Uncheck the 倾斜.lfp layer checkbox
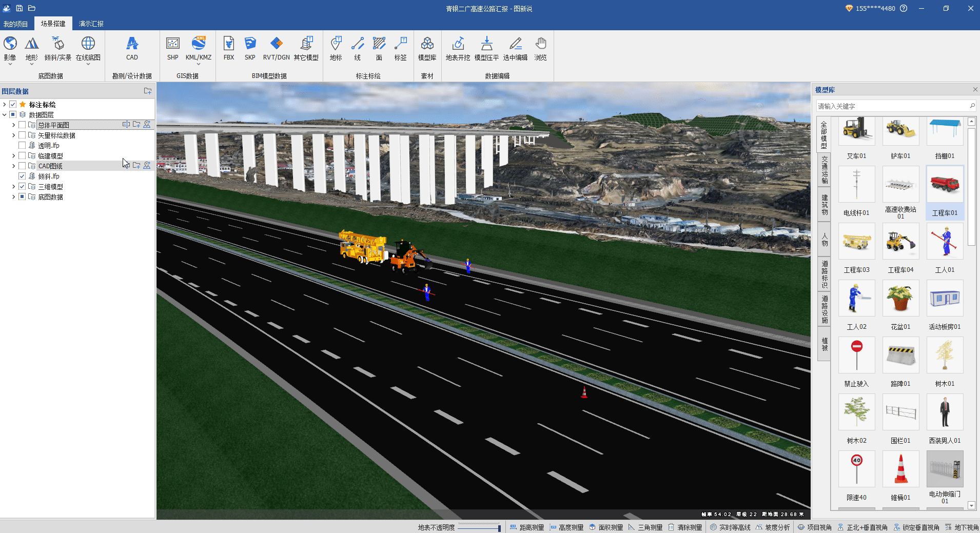Screen dimensions: 980x533 (22, 176)
